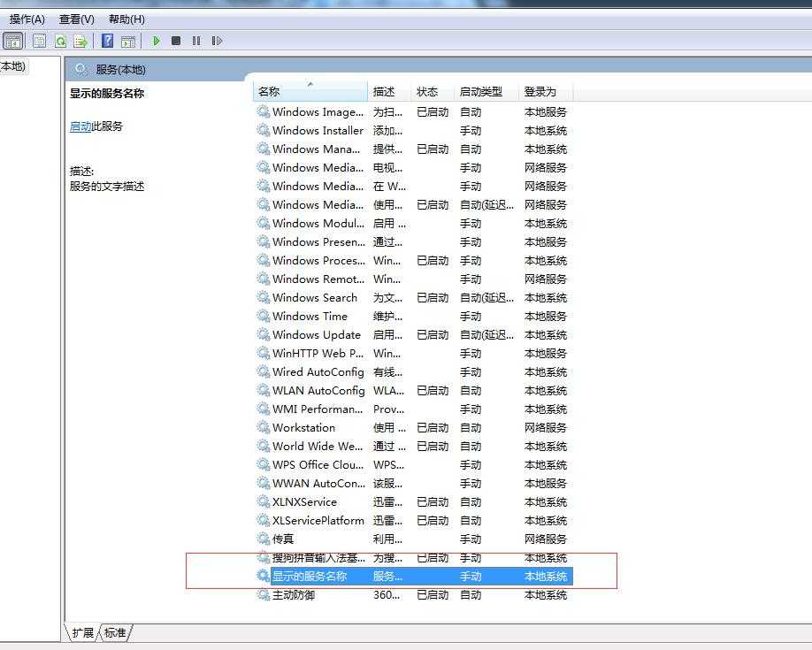This screenshot has width=812, height=650.
Task: Click the Stop Service square icon
Action: pos(176,41)
